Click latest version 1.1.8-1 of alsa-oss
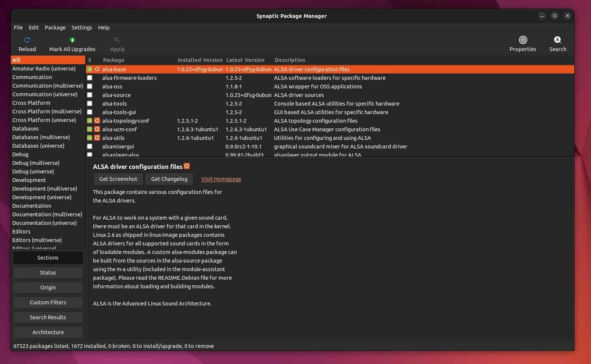591x364 pixels. pyautogui.click(x=234, y=87)
